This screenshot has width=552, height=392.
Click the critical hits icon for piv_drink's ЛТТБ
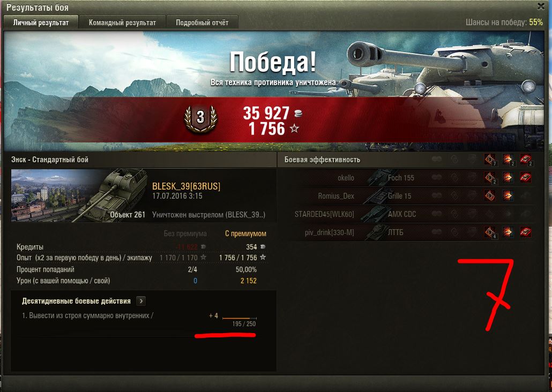coord(490,232)
